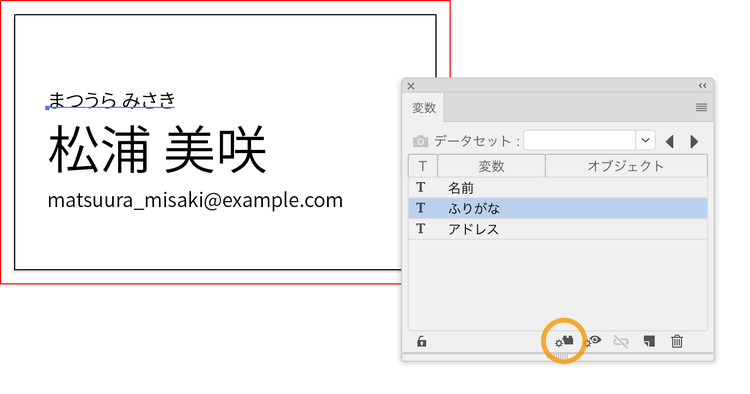Switch to the 変数 tab
Viewport: 750px width, 394px height.
click(424, 108)
